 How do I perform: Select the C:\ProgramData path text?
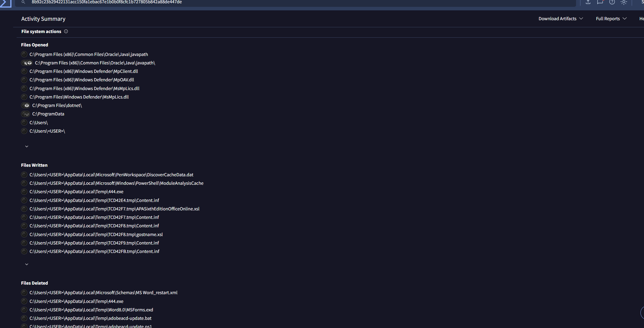coord(48,114)
